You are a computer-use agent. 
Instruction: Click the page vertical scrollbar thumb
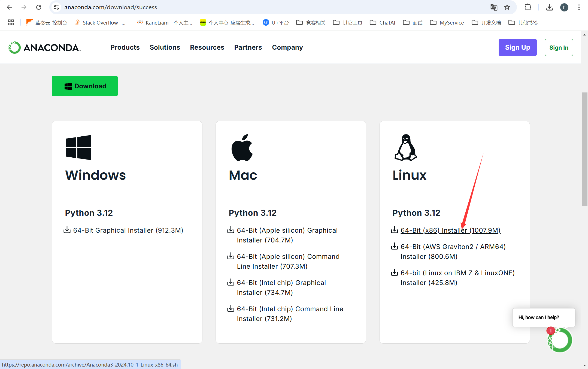tap(584, 149)
